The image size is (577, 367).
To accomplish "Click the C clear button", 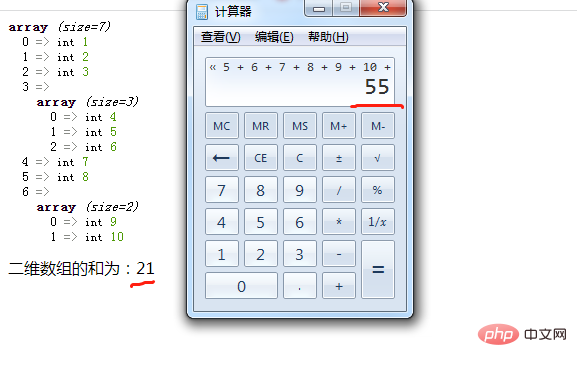I will (x=300, y=158).
